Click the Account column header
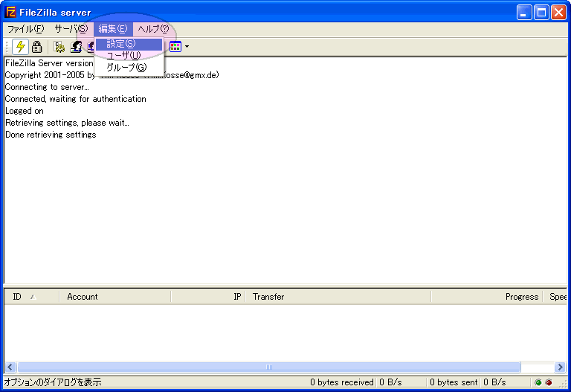The image size is (571, 392). (x=83, y=297)
